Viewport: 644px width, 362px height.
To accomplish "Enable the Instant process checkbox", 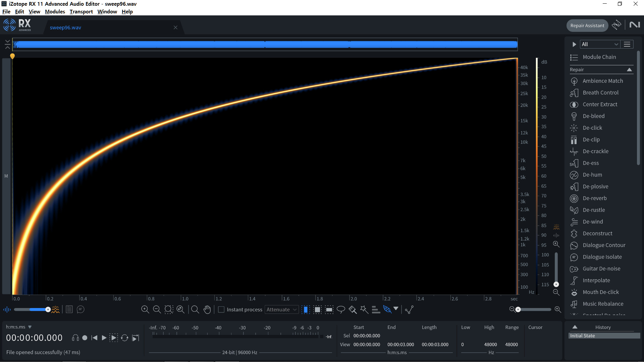I will 221,309.
